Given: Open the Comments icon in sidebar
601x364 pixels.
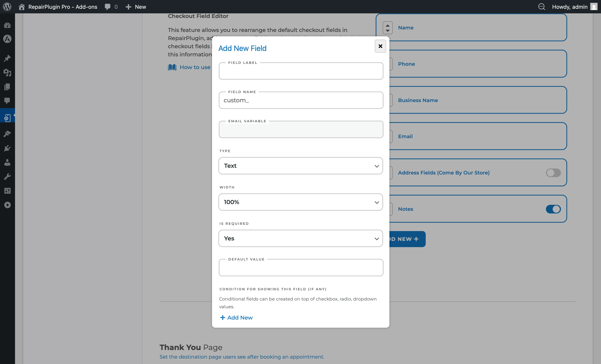Looking at the screenshot, I should [7, 101].
